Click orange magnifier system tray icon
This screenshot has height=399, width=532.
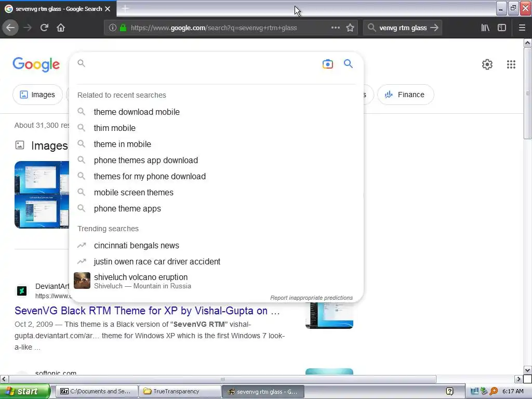coord(494,392)
